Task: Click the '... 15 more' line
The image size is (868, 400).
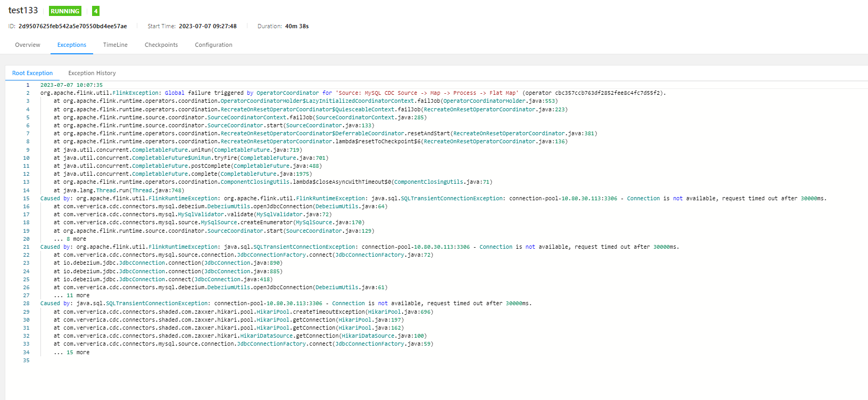Action: (71, 352)
